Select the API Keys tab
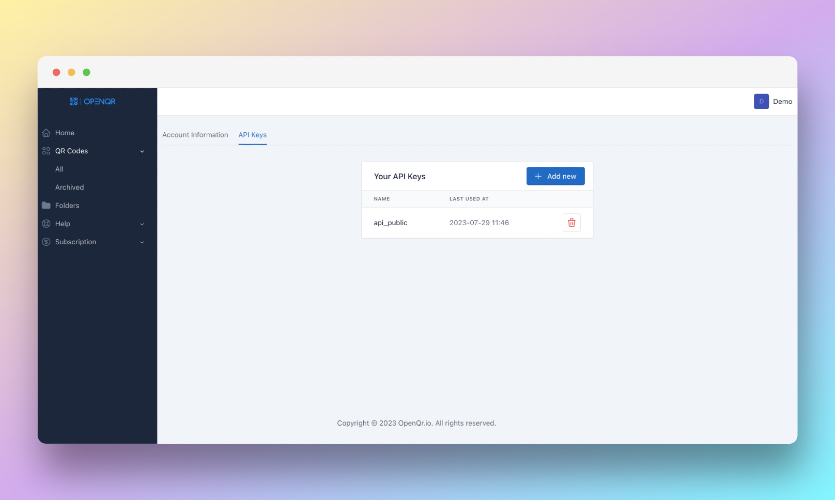 point(252,135)
